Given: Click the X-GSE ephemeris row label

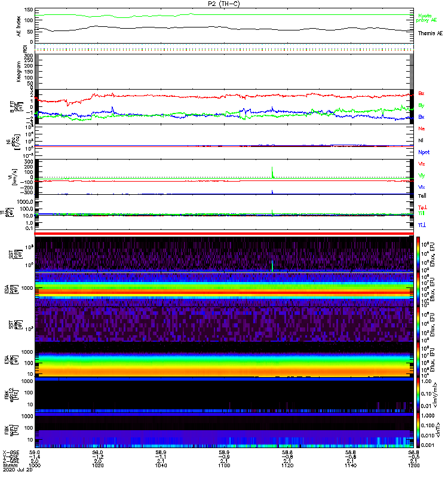Looking at the screenshot, I should click(x=11, y=452).
